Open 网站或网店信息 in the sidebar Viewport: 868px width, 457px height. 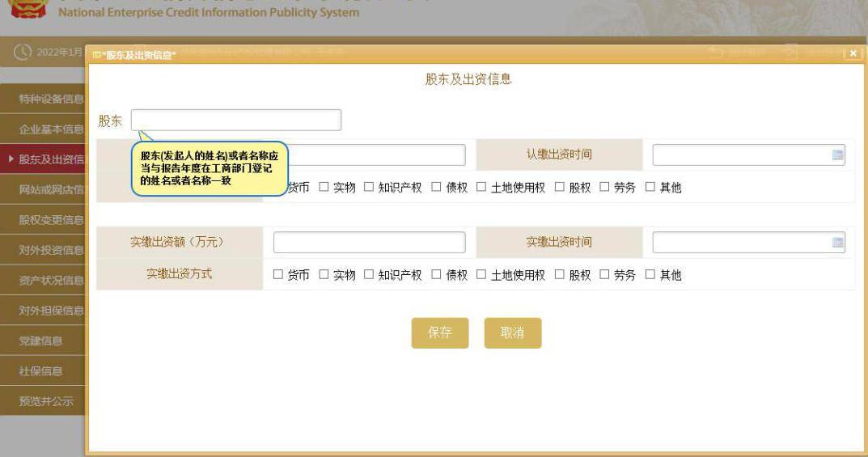pyautogui.click(x=44, y=189)
